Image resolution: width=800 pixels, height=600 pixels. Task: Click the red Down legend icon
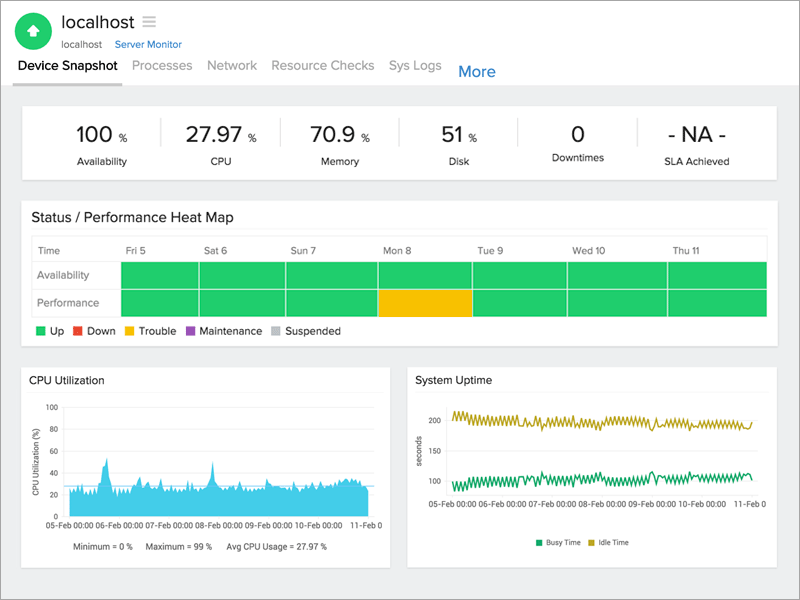[x=76, y=331]
